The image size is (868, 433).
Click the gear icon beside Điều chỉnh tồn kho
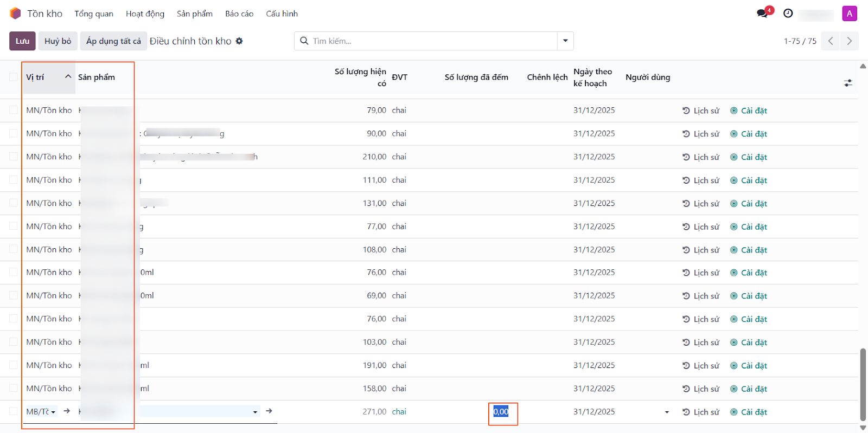(x=239, y=41)
